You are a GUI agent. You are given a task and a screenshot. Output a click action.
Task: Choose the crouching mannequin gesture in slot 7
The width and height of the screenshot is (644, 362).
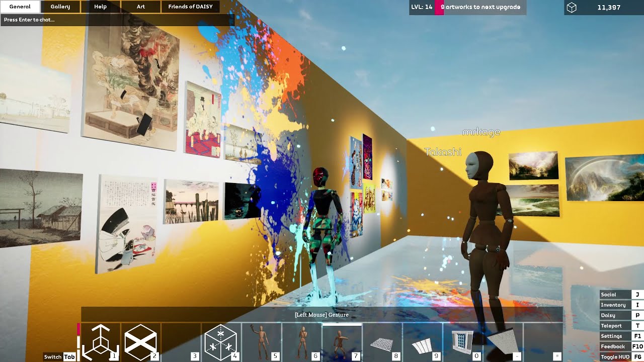point(342,342)
